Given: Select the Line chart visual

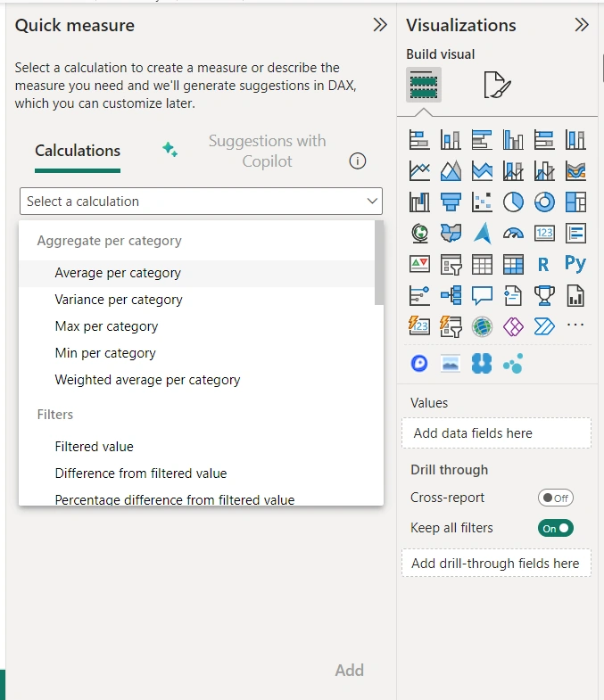Looking at the screenshot, I should 419,171.
